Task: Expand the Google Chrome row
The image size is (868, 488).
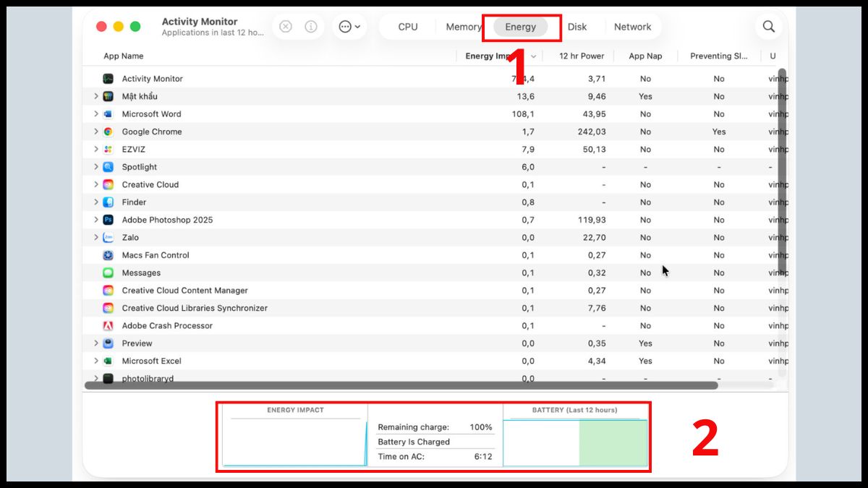Action: pos(95,132)
